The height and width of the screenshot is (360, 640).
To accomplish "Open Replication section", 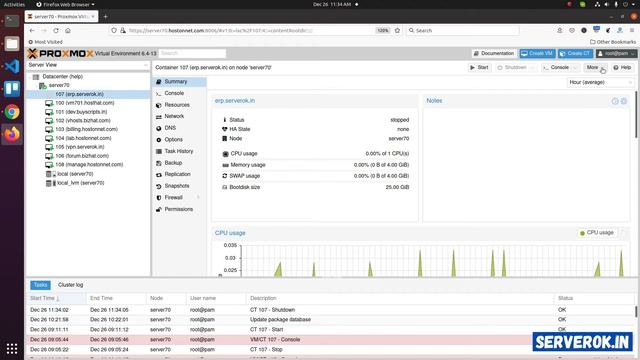I will point(180,174).
